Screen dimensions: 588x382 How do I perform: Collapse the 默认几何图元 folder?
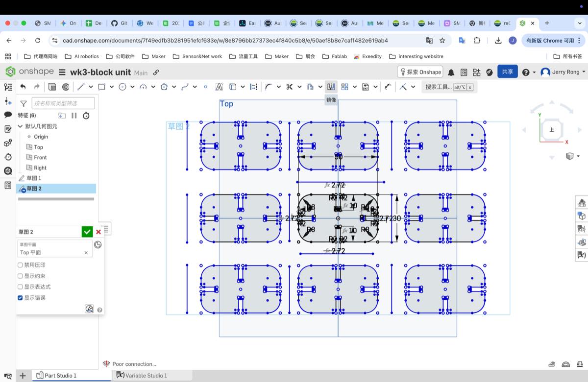[x=21, y=126]
